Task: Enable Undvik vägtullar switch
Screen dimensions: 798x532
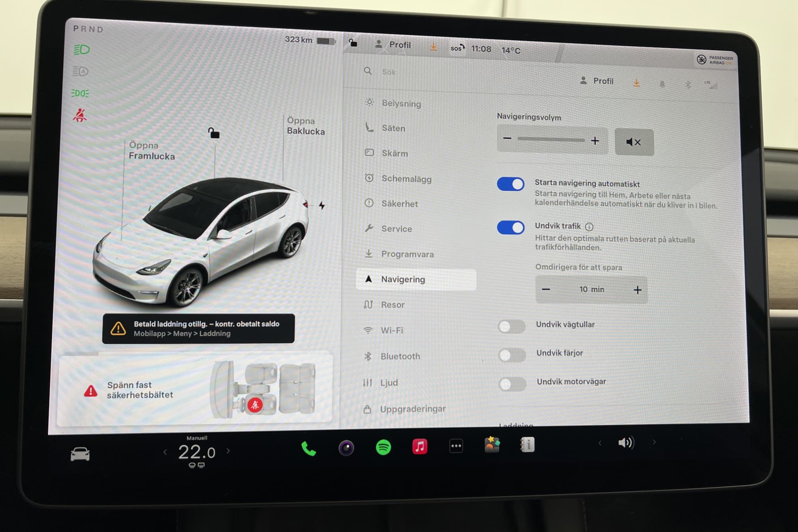Action: pyautogui.click(x=512, y=326)
